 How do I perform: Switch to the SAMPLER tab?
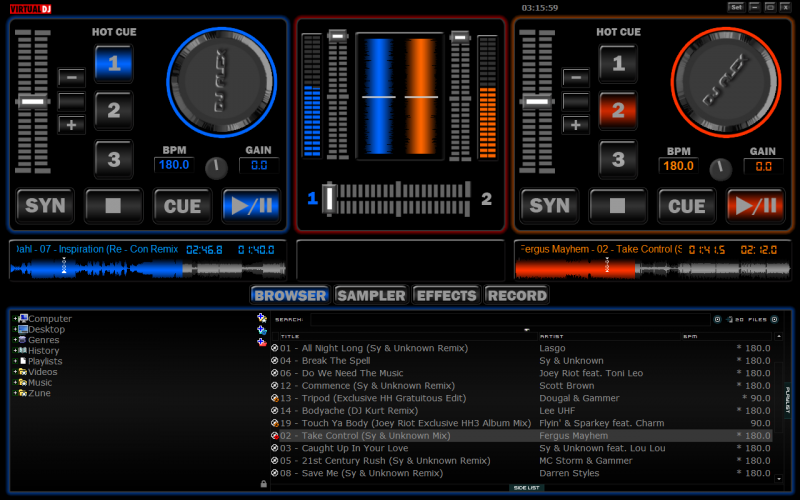pos(371,295)
